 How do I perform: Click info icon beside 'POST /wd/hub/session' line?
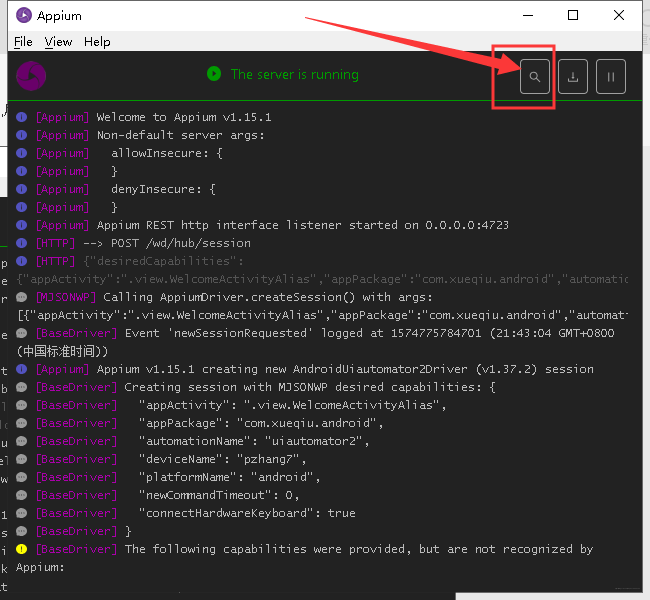tap(22, 243)
